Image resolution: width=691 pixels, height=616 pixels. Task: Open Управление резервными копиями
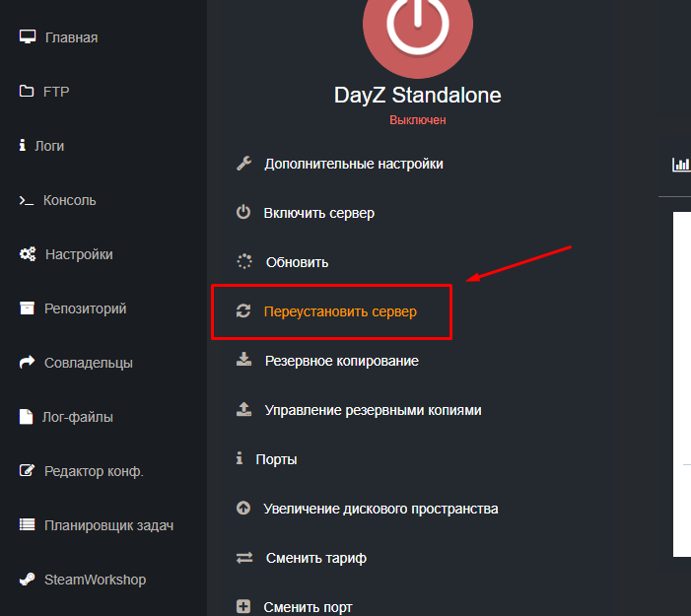tap(373, 410)
